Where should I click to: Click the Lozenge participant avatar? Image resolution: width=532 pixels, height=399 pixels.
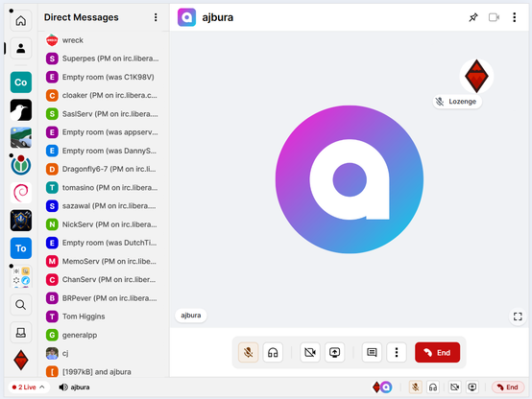tap(476, 76)
